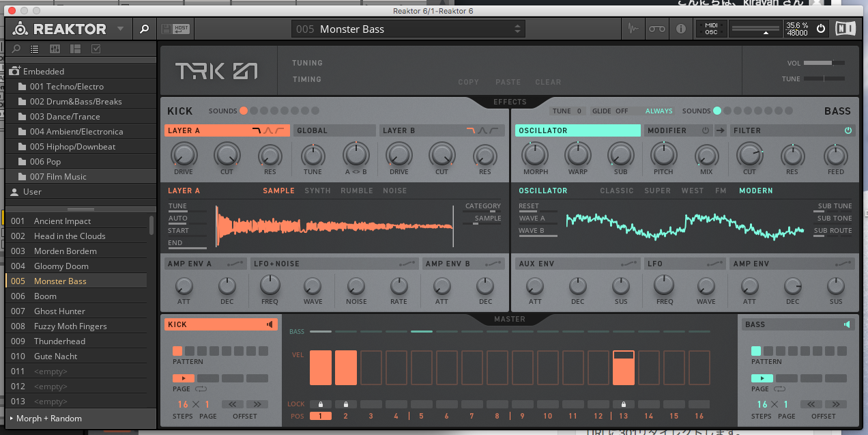868x435 pixels.
Task: Open 004 Ambient/Electronica bank folder
Action: coord(75,132)
